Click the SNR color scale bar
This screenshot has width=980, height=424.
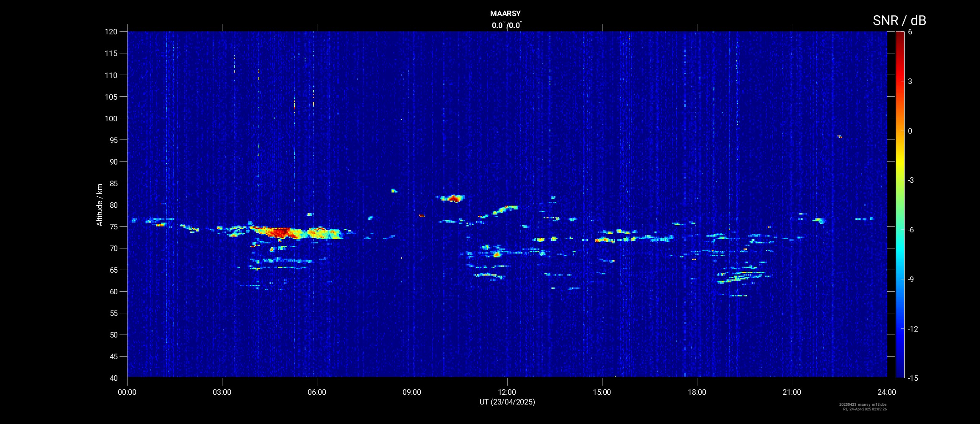tap(900, 204)
